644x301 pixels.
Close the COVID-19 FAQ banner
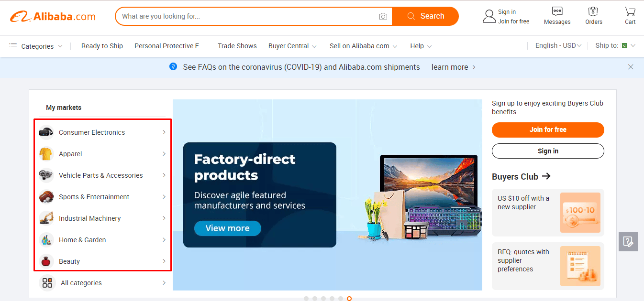[631, 67]
